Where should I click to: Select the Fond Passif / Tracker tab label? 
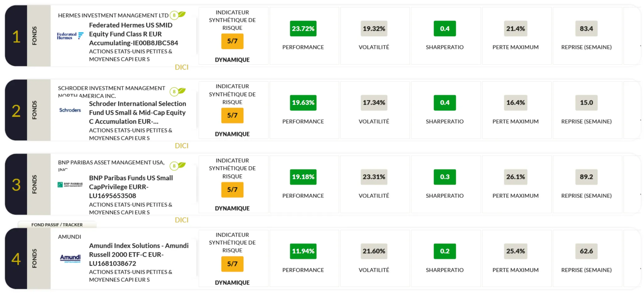click(57, 225)
